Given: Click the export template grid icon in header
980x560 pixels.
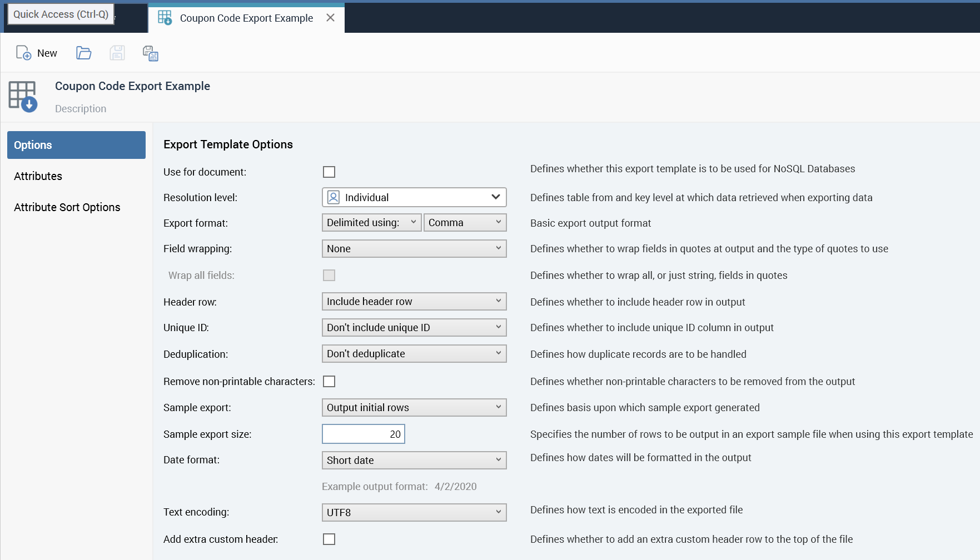Looking at the screenshot, I should 23,96.
